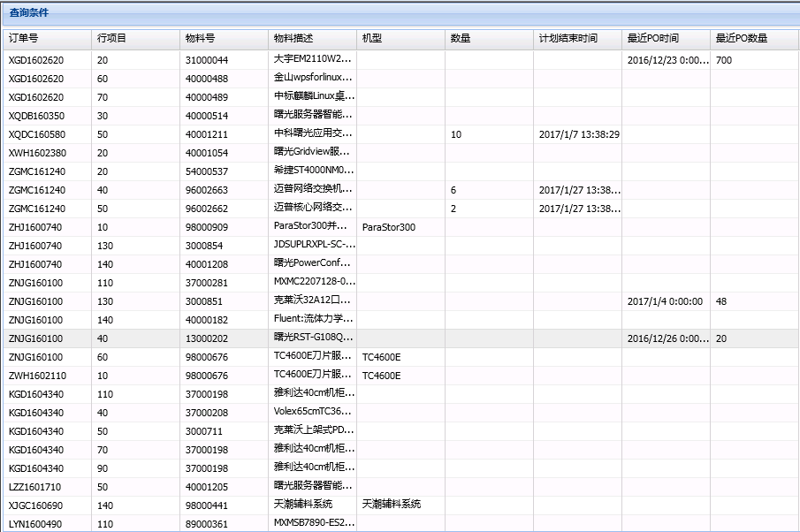Select material number 40001211
Screen dimensions: 800x532
click(224, 134)
